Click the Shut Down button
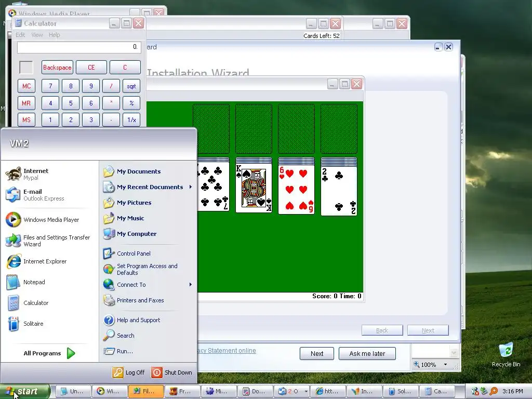Image resolution: width=532 pixels, height=399 pixels. pos(171,372)
